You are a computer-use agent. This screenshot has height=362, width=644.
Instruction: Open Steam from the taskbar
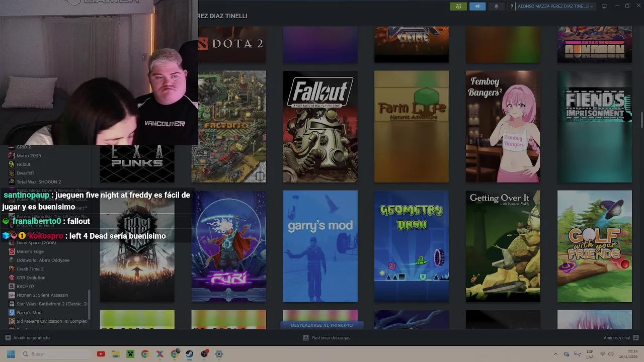190,354
